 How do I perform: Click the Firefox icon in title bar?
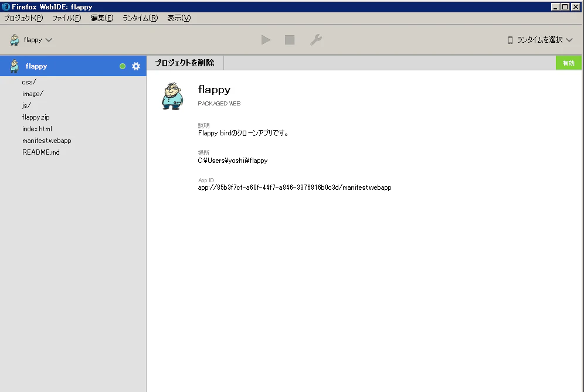tap(6, 6)
